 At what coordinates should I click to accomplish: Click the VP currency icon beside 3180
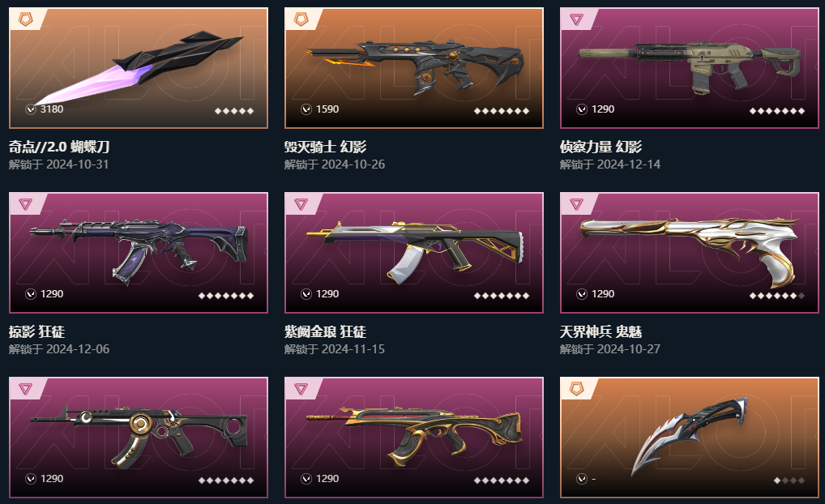(31, 109)
